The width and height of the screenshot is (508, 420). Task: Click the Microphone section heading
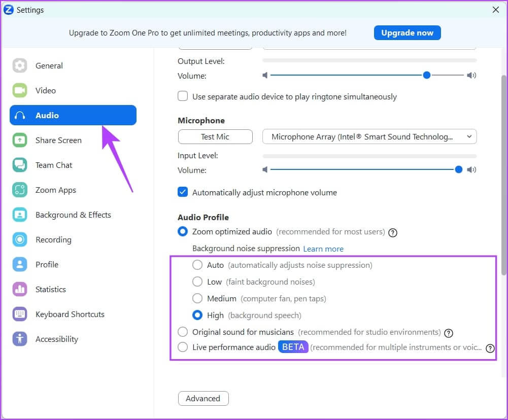(x=201, y=120)
